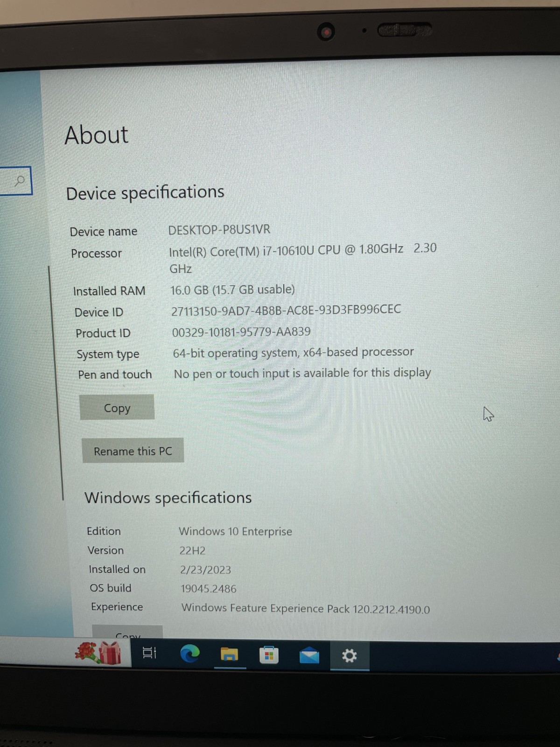The height and width of the screenshot is (747, 560).
Task: Click the Settings gear taskbar icon
Action: [350, 656]
